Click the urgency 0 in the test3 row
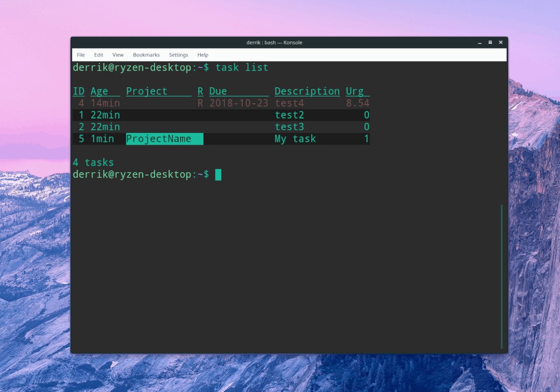Viewport: 560px width, 392px height. pyautogui.click(x=367, y=127)
